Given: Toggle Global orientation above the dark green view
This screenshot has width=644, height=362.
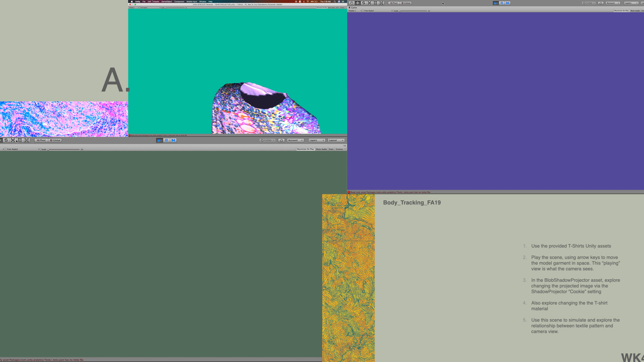Looking at the screenshot, I should (x=55, y=140).
